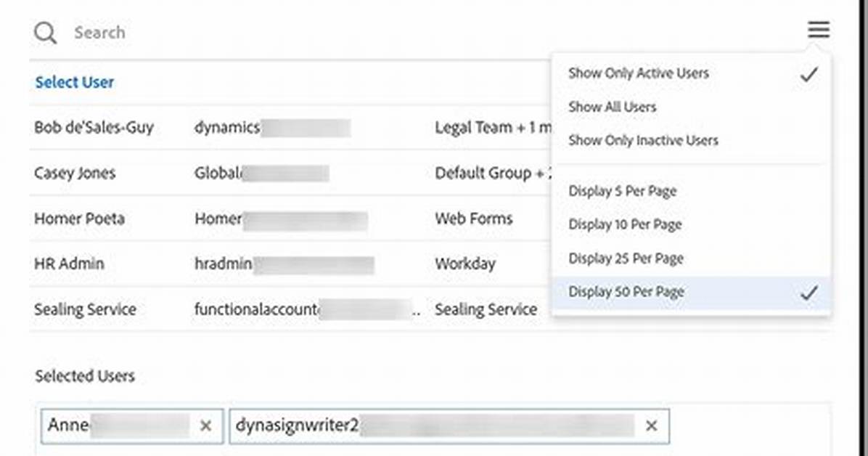Set Display 50 Per Page
The height and width of the screenshot is (456, 868).
(x=692, y=292)
